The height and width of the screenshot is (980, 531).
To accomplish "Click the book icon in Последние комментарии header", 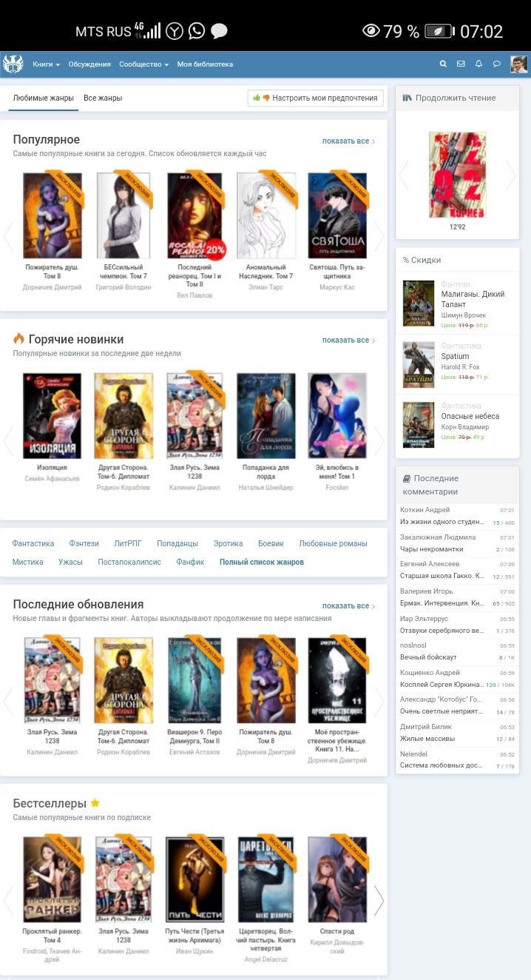I will tap(406, 478).
